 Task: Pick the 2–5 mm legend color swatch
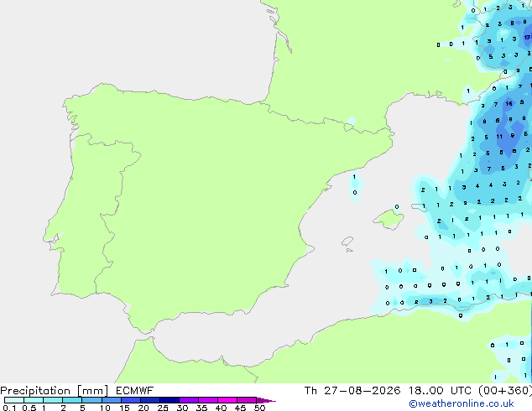point(72,400)
